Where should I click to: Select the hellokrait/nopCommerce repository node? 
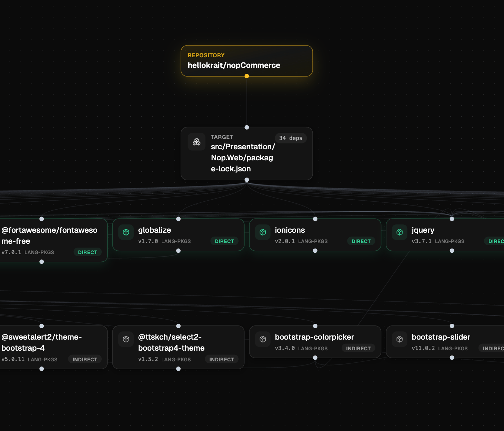(247, 61)
